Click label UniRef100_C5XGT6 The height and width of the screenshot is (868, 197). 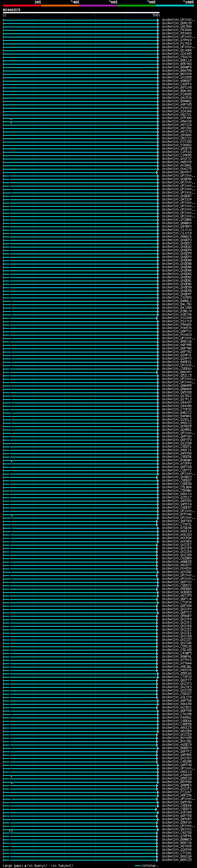[177, 57]
